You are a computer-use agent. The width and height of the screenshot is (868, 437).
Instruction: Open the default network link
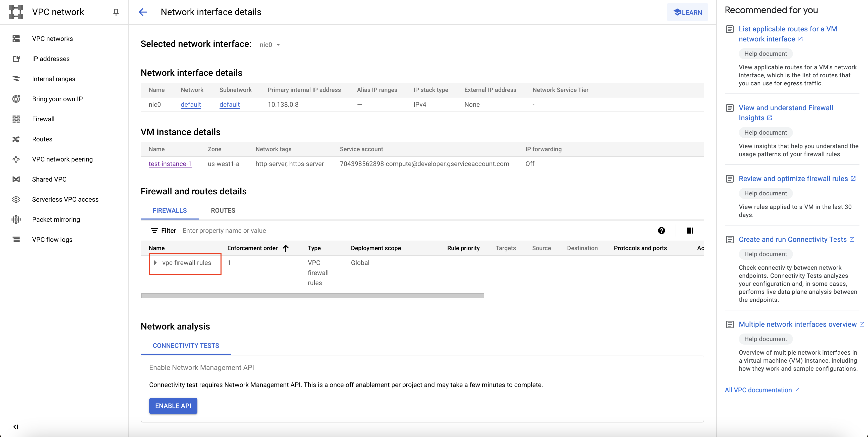191,104
